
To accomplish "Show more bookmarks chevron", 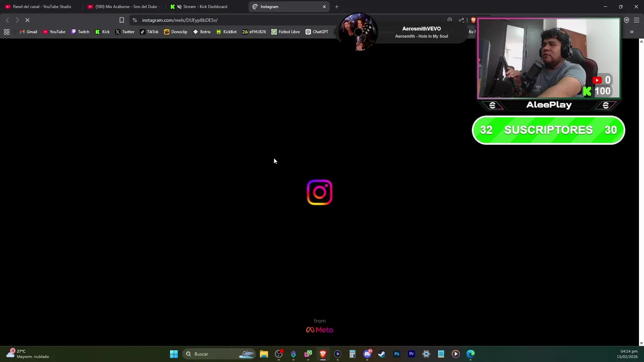I will pyautogui.click(x=631, y=32).
